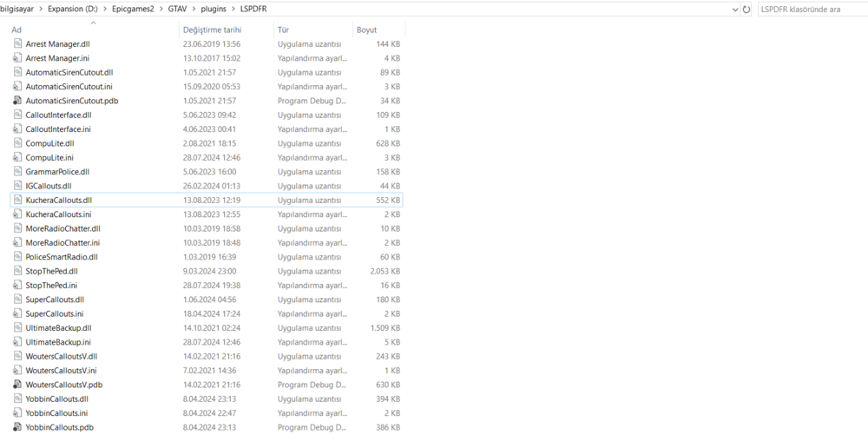
Task: Select the AutomaticSirenCutout.ini file icon
Action: click(x=17, y=87)
